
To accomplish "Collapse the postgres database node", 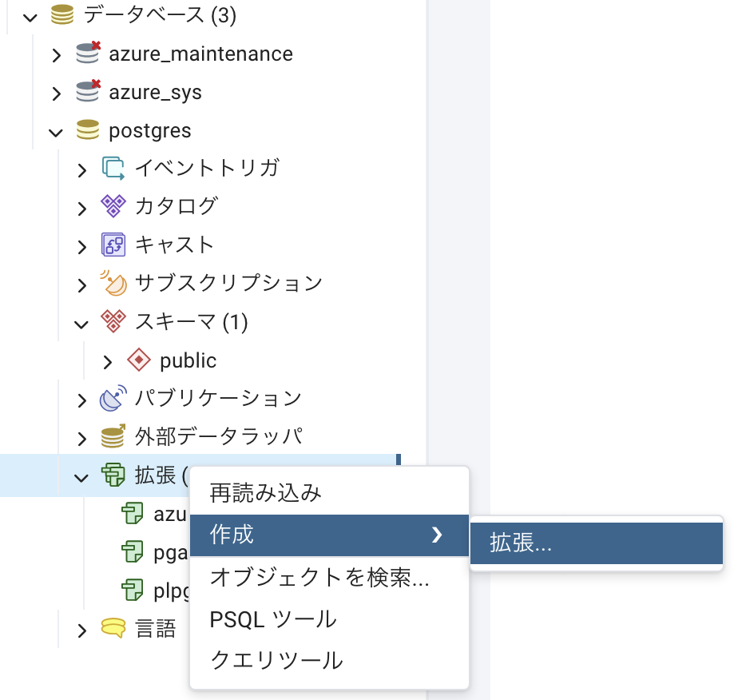I will pos(57,129).
